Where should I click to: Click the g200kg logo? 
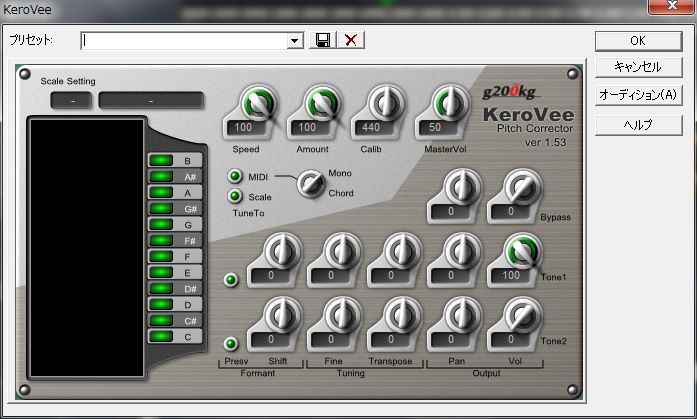pos(510,92)
